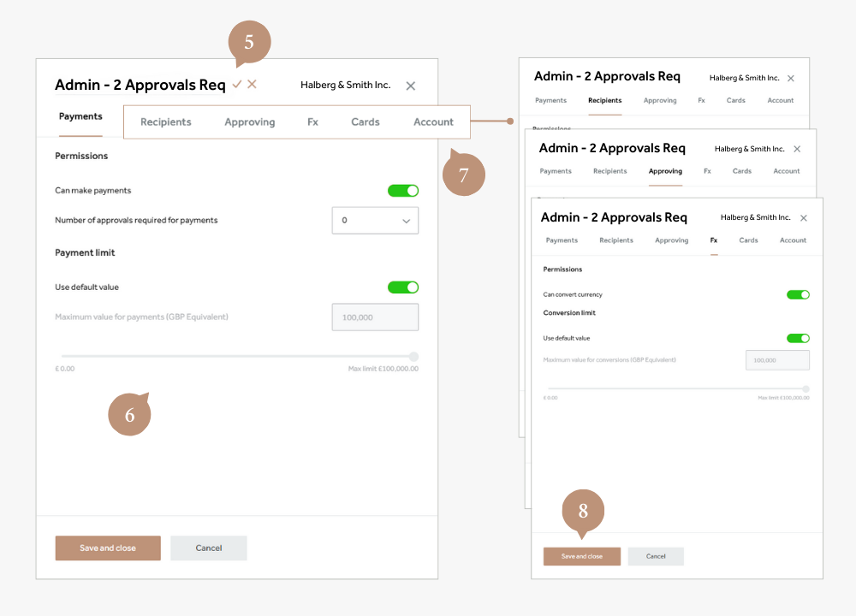Select Cards tab in Fx dialog
Image resolution: width=856 pixels, height=616 pixels.
[x=748, y=240]
